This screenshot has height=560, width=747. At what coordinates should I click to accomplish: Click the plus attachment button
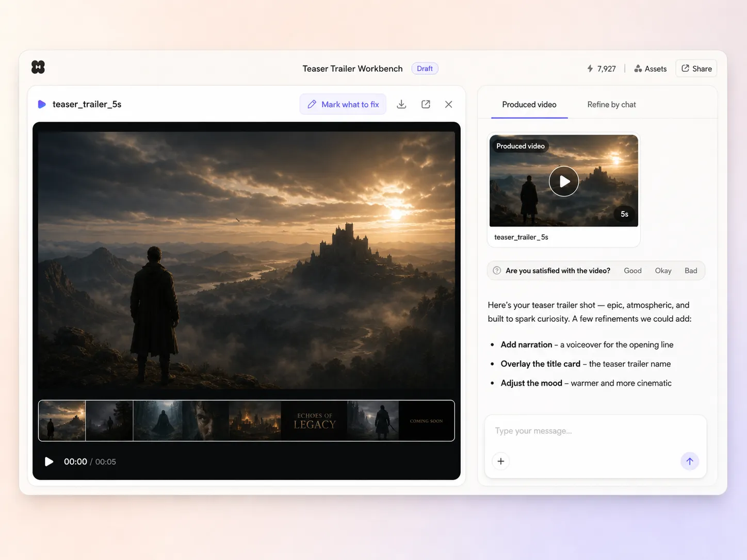(x=501, y=461)
